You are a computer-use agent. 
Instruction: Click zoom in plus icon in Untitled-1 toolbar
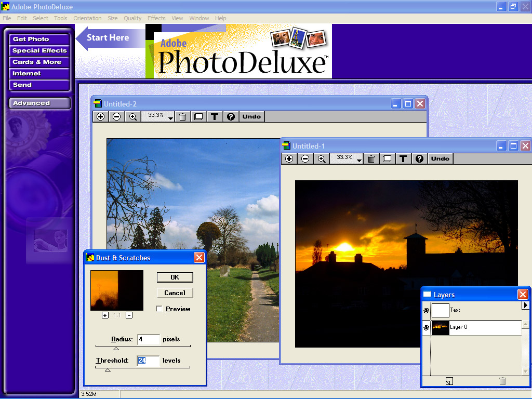(x=289, y=159)
